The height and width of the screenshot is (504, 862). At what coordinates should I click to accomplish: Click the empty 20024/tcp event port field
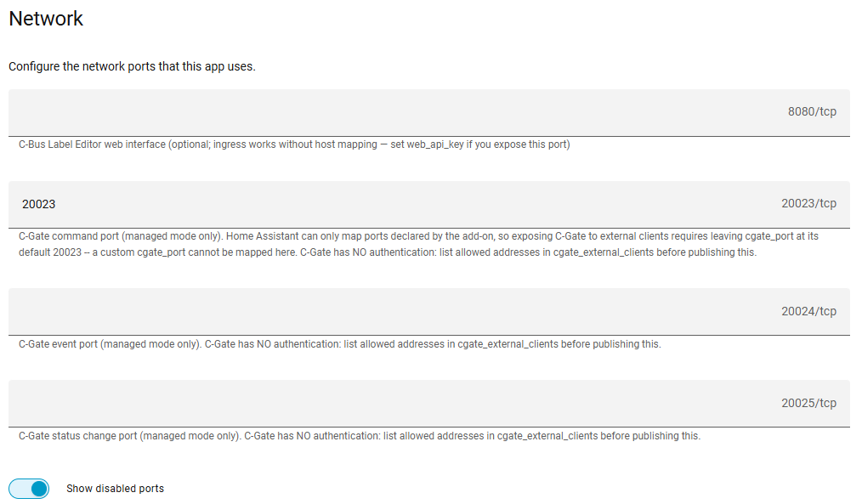pyautogui.click(x=428, y=312)
